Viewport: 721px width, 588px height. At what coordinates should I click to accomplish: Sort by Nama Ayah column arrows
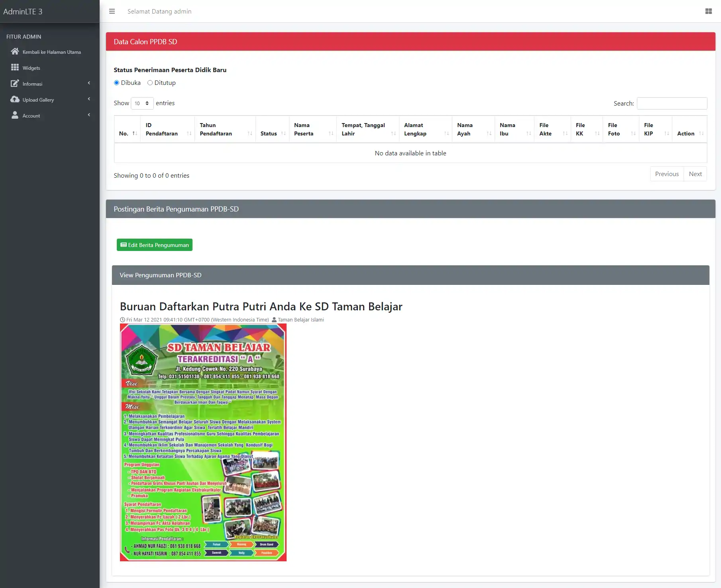pyautogui.click(x=489, y=133)
